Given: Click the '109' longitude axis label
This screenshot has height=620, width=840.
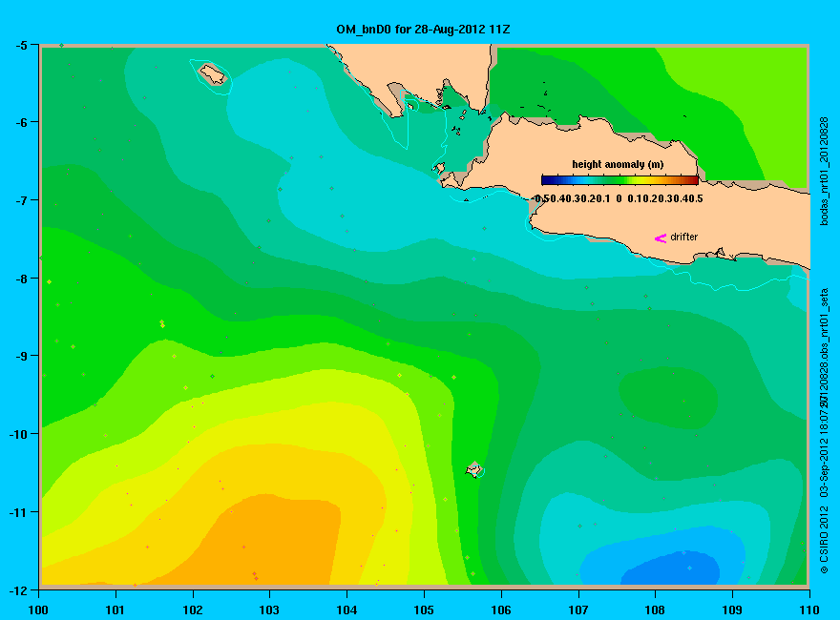Looking at the screenshot, I should [732, 610].
